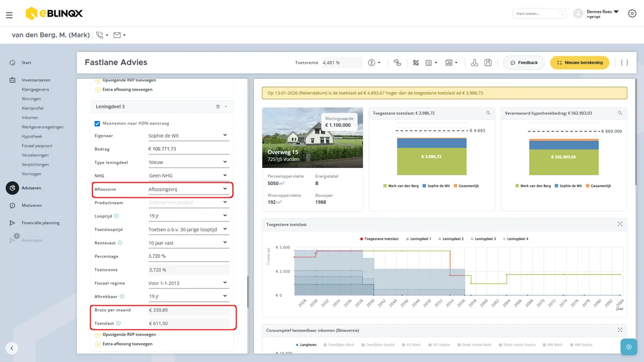644x362 pixels.
Task: Click the Feedback button
Action: (524, 63)
